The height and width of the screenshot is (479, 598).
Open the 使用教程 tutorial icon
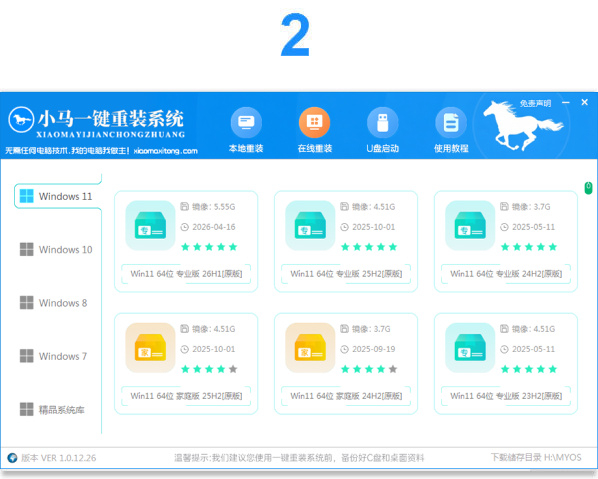pos(451,122)
